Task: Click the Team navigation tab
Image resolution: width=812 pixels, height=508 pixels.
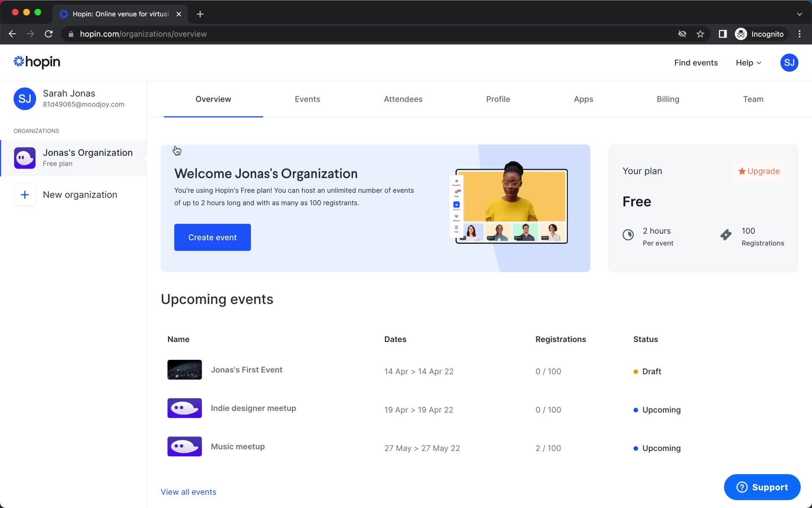Action: pyautogui.click(x=753, y=99)
